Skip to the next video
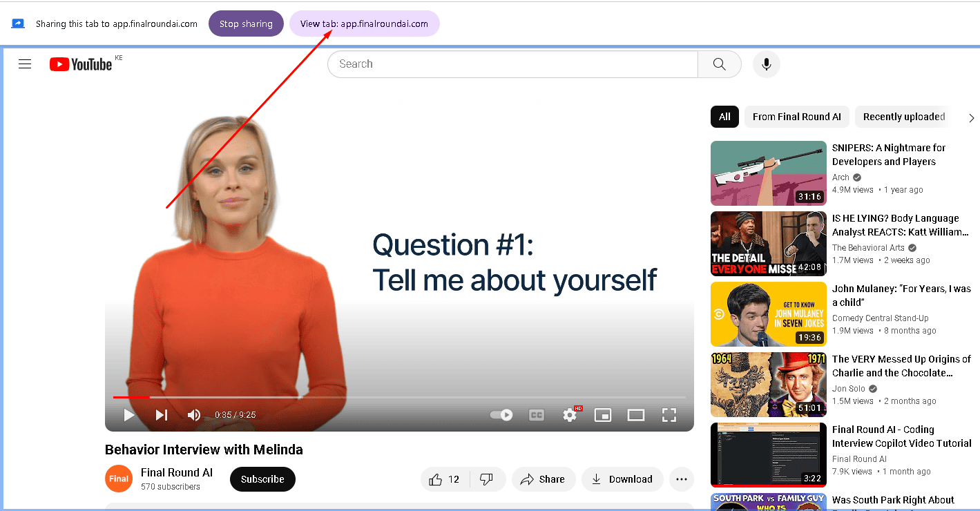Viewport: 980px width, 511px height. coord(160,414)
